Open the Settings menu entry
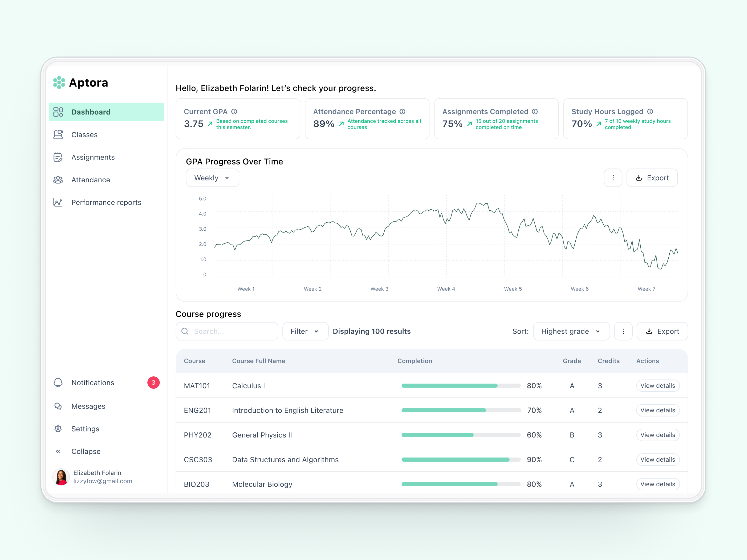The width and height of the screenshot is (747, 560). click(85, 429)
